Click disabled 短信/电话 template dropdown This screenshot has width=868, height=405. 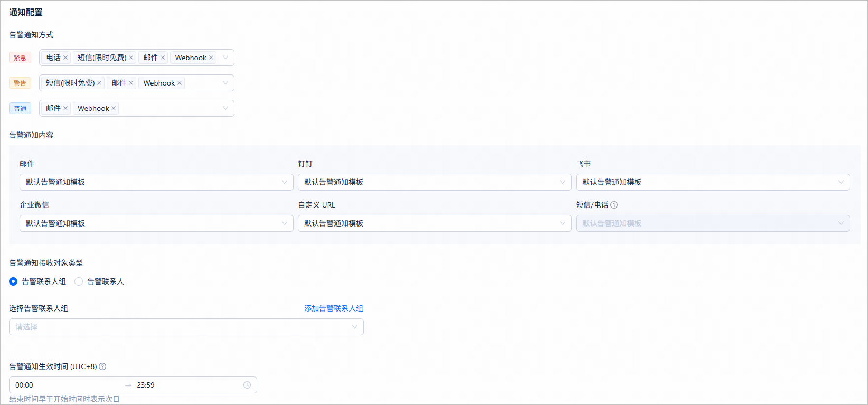pyautogui.click(x=713, y=223)
